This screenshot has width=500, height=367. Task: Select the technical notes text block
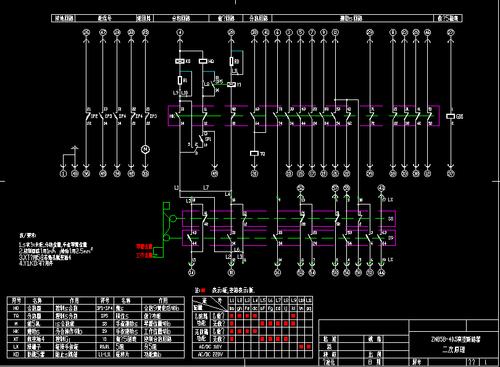tap(55, 250)
